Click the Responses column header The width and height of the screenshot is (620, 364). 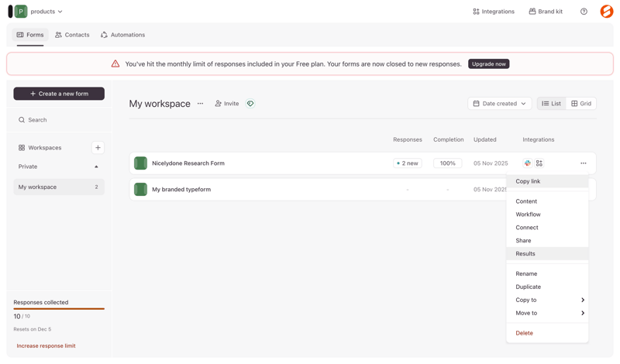[x=408, y=139]
